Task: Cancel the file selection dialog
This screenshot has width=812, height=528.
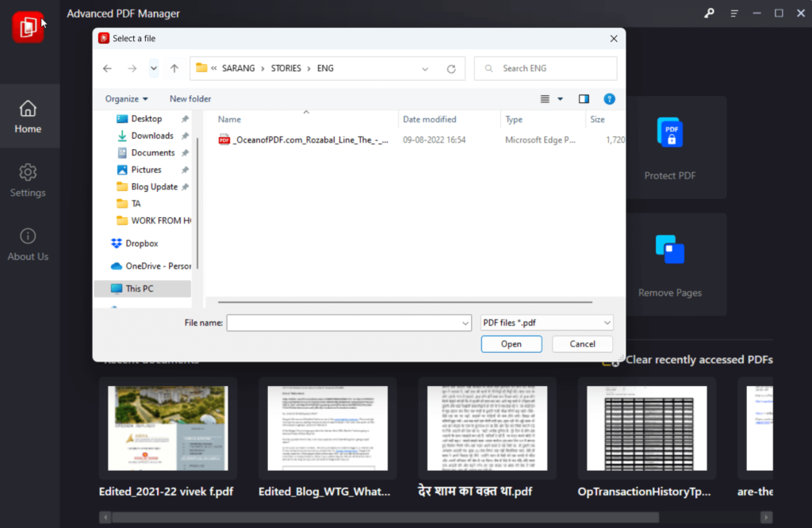Action: (x=582, y=344)
